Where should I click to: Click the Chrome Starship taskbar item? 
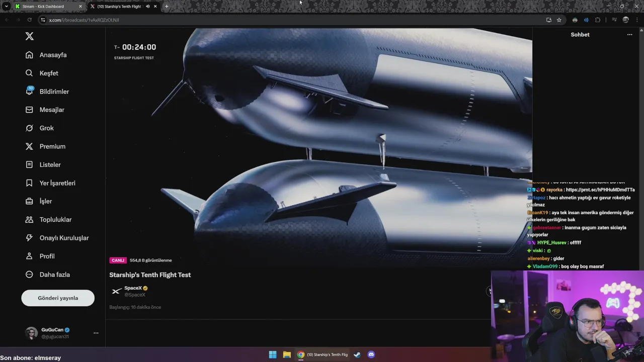pos(323,354)
